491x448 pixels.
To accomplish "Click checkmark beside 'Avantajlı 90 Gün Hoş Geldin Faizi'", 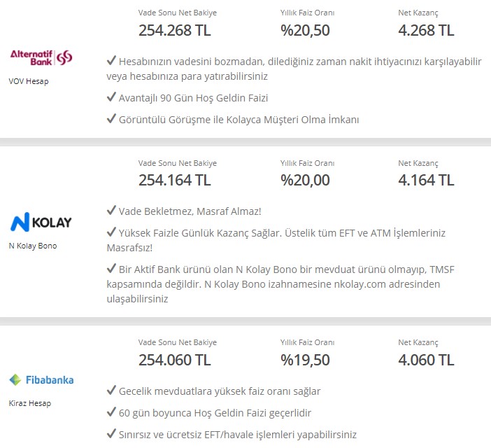I will click(x=111, y=97).
